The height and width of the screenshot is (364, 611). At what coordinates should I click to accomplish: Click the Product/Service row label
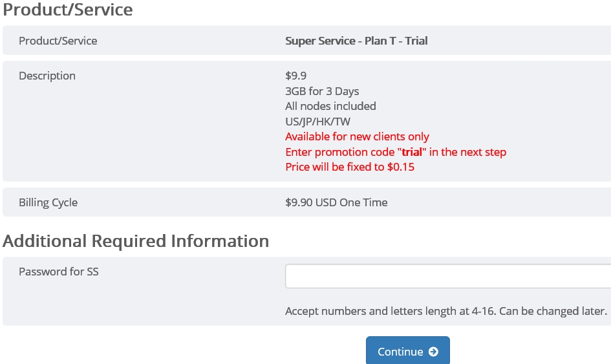click(58, 41)
